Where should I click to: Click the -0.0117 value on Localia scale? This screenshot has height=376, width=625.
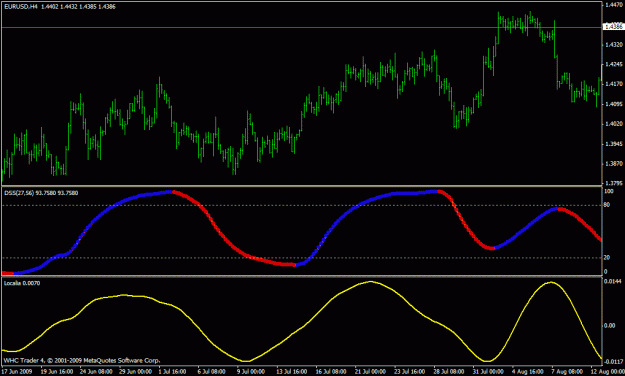[613, 362]
